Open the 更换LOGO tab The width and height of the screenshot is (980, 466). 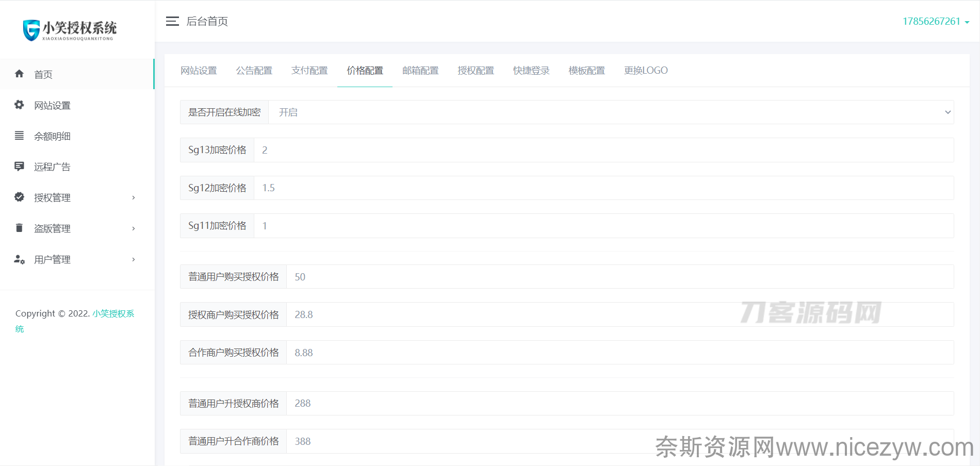coord(646,71)
